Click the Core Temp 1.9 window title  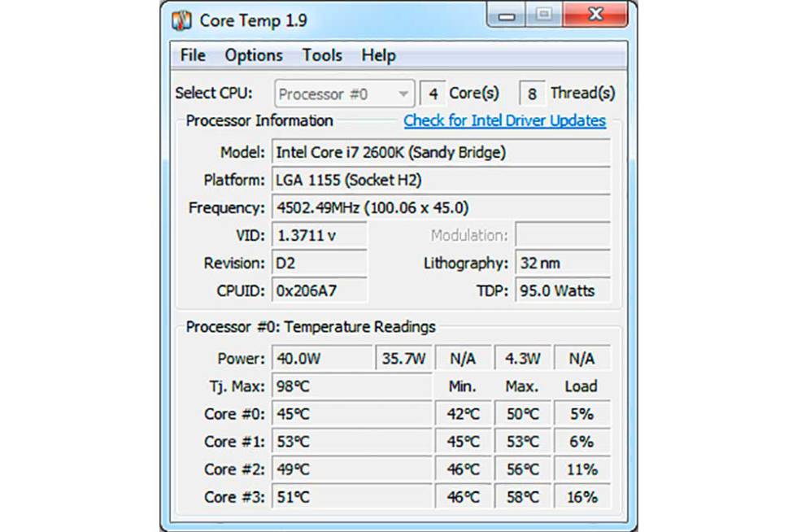coord(253,20)
